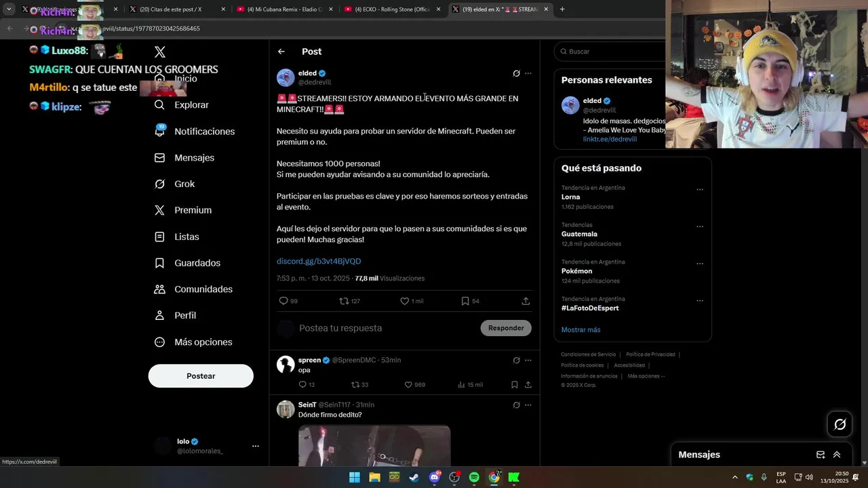Image resolution: width=868 pixels, height=488 pixels.
Task: Share spreen's reply
Action: pyautogui.click(x=528, y=385)
